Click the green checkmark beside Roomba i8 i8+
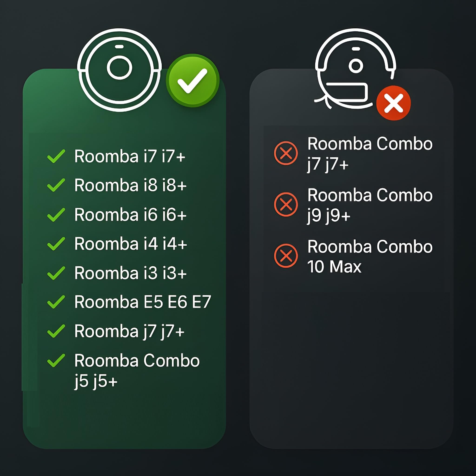This screenshot has width=476, height=476. (56, 185)
